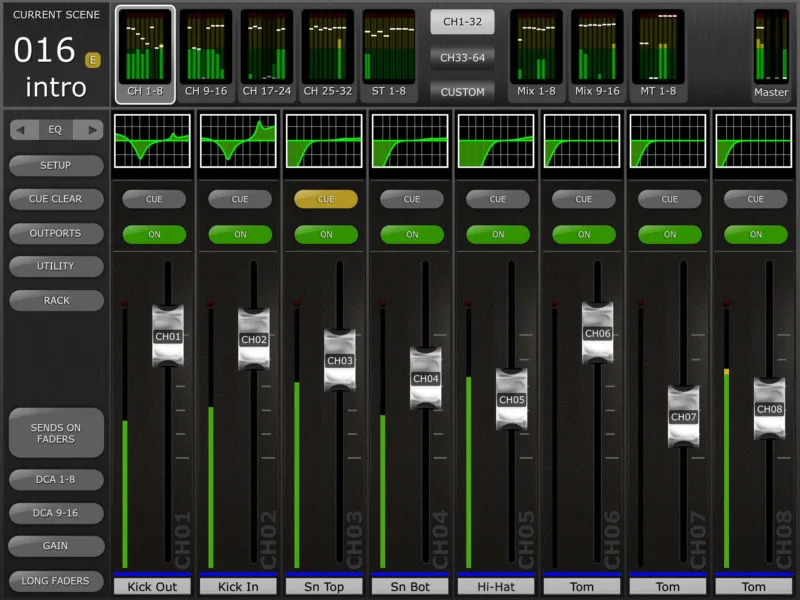Open the Kick Out EQ graph

coord(152,141)
